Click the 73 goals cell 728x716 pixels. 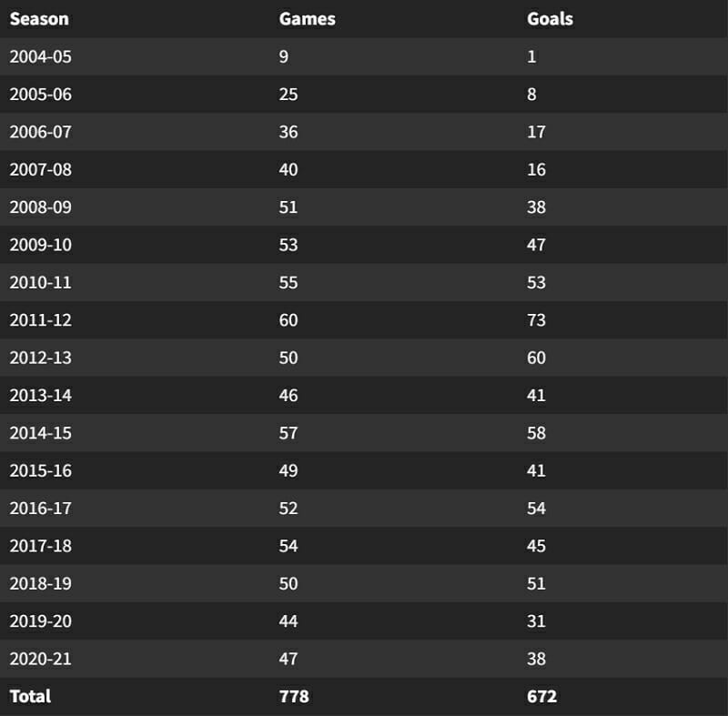536,320
